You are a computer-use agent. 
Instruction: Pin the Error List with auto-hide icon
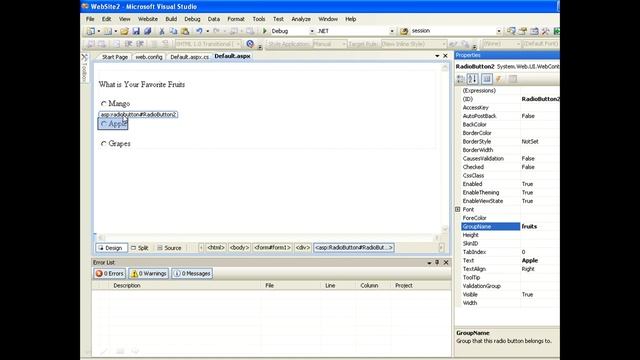(x=437, y=262)
